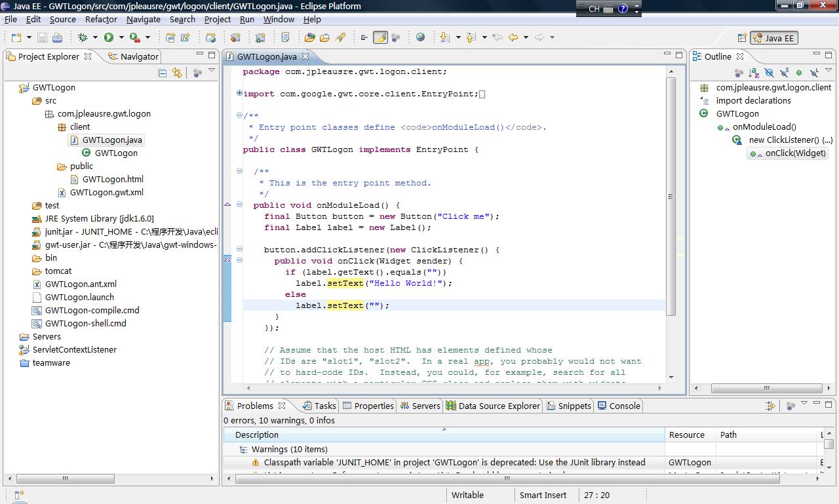
Task: Toggle Mark Occurrences highlighter in toolbar
Action: click(x=380, y=37)
